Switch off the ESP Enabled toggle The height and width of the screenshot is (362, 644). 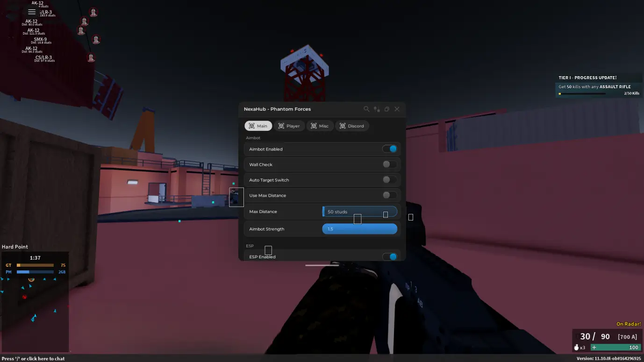[x=389, y=256]
